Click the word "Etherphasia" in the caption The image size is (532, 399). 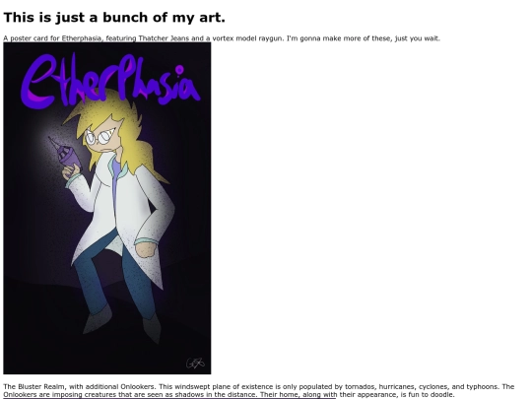(82, 38)
